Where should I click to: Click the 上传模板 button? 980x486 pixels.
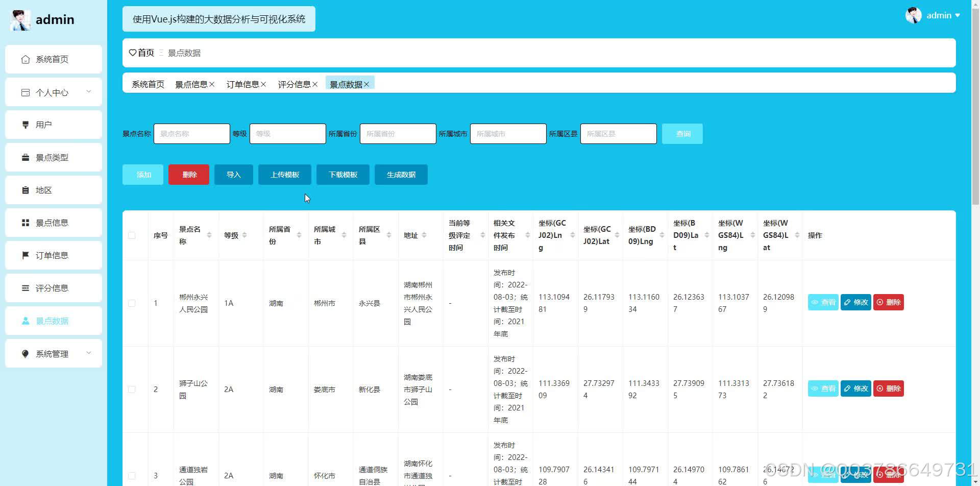pyautogui.click(x=285, y=175)
